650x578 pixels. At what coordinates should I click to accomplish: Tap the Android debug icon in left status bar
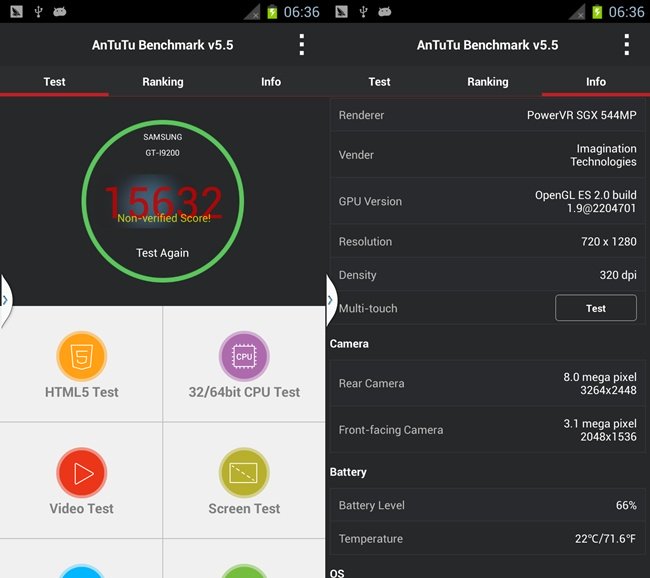[x=63, y=12]
